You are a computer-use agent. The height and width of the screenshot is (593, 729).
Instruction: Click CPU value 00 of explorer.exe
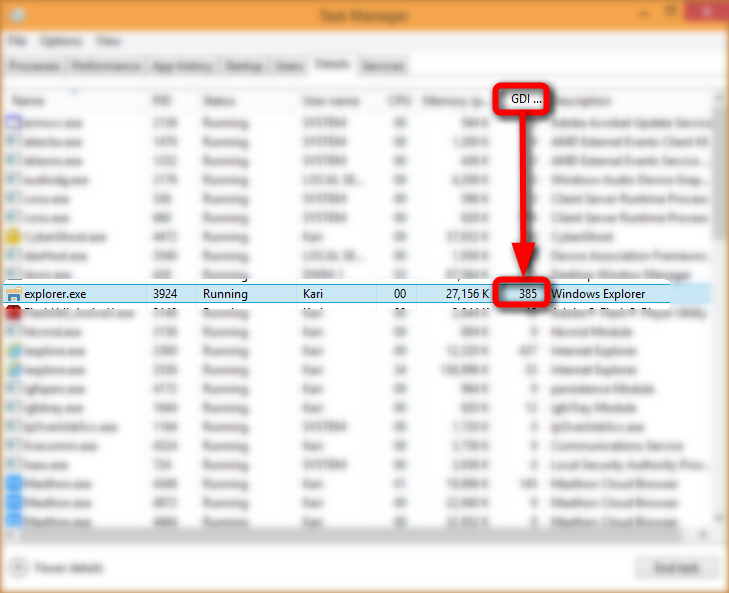pyautogui.click(x=400, y=294)
